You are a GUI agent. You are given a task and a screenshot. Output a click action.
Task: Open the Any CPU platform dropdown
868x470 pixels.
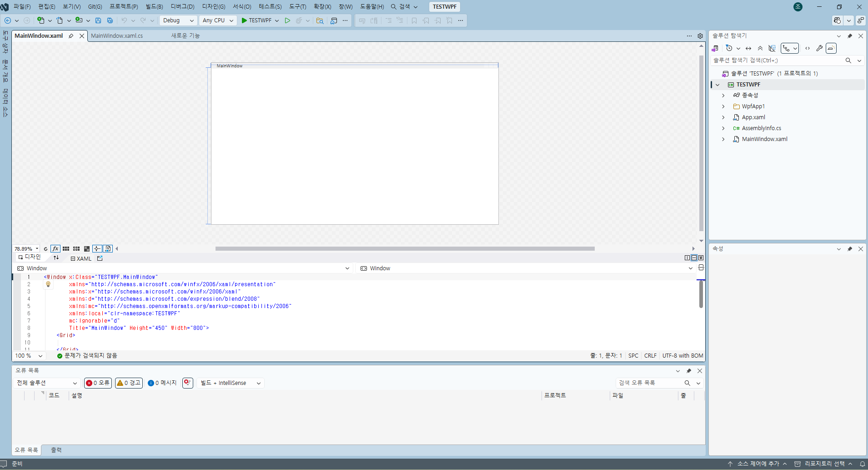click(x=218, y=20)
